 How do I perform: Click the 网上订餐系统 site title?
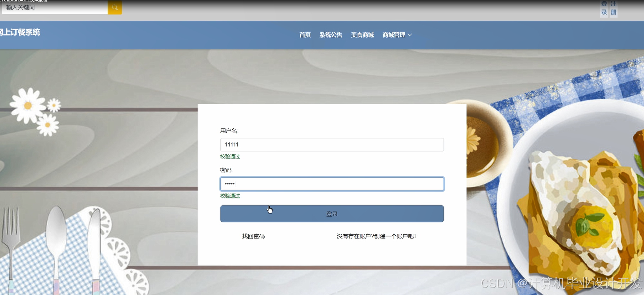pos(20,32)
